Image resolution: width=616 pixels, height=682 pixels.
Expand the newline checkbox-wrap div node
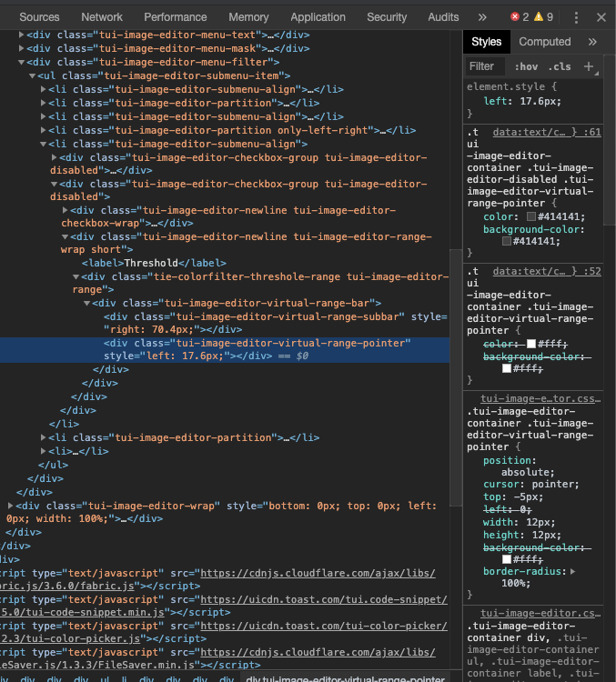(65, 211)
